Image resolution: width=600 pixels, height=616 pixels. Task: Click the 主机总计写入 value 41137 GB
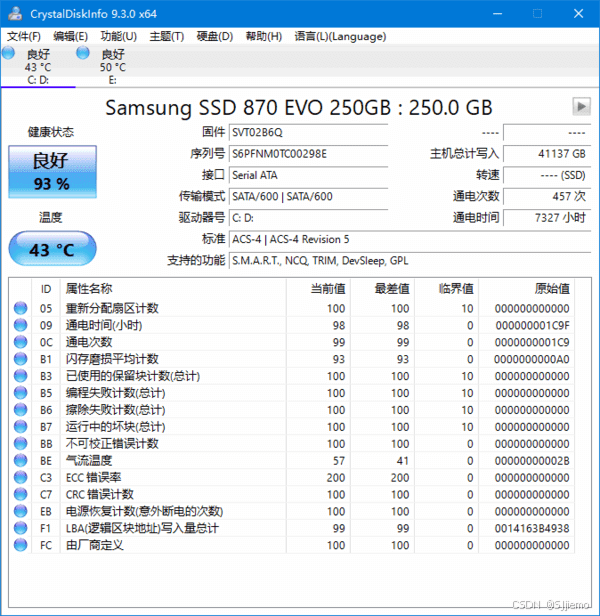pyautogui.click(x=547, y=154)
